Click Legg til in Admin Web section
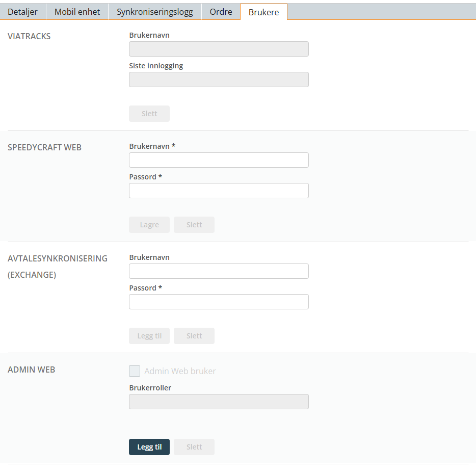This screenshot has width=476, height=475. pyautogui.click(x=149, y=447)
